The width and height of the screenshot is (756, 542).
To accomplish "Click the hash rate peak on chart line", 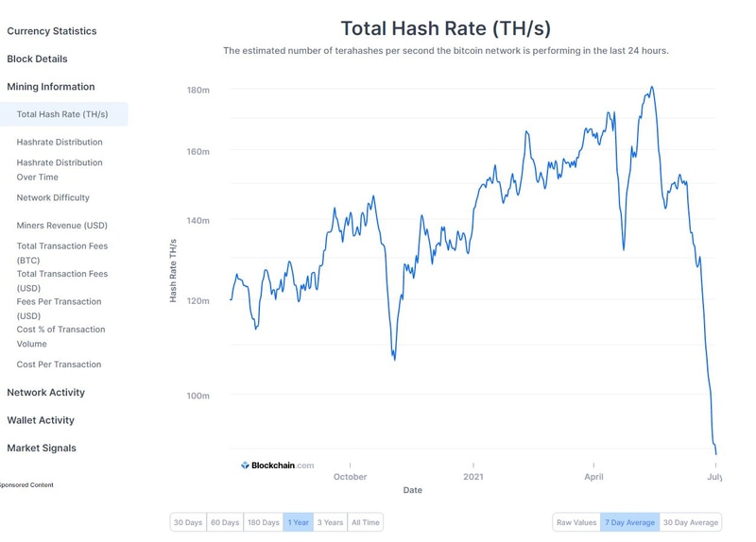I will click(652, 88).
